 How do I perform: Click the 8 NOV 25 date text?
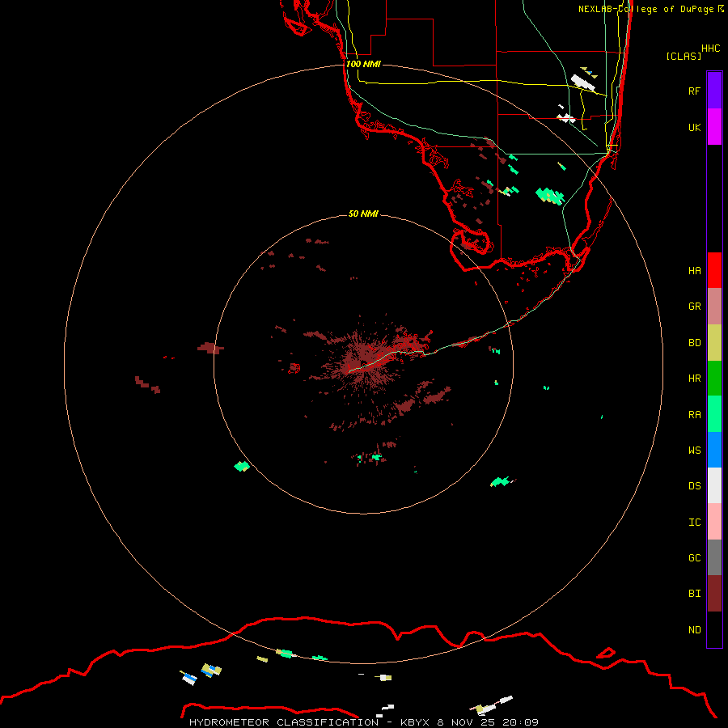[x=466, y=722]
